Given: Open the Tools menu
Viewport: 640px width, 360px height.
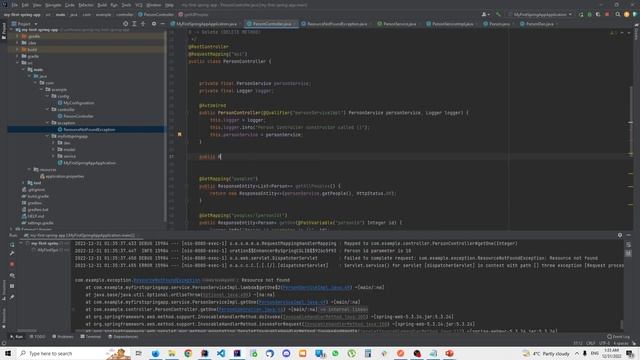Looking at the screenshot, I should tap(126, 5).
